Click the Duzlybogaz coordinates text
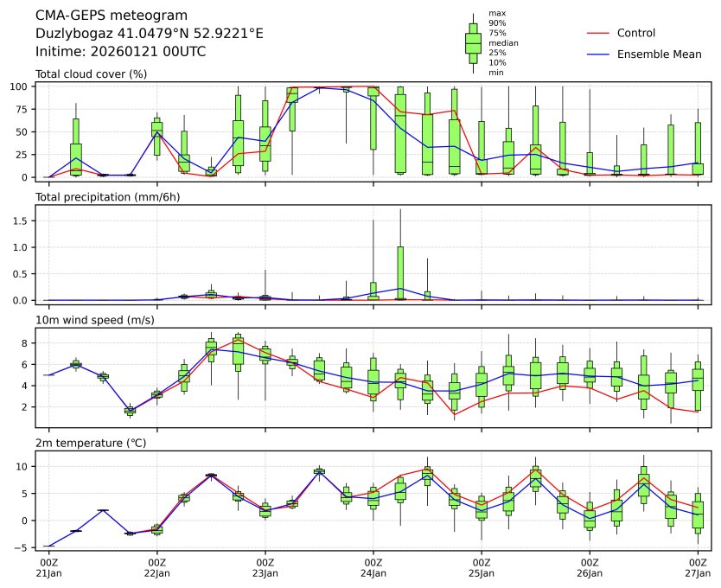Screen dimensions: 721x588 (x=149, y=34)
